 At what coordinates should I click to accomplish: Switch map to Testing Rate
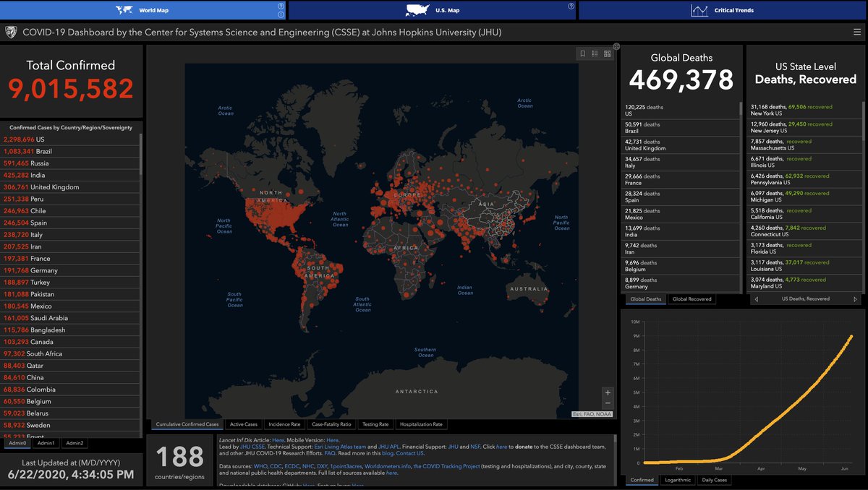pyautogui.click(x=375, y=424)
